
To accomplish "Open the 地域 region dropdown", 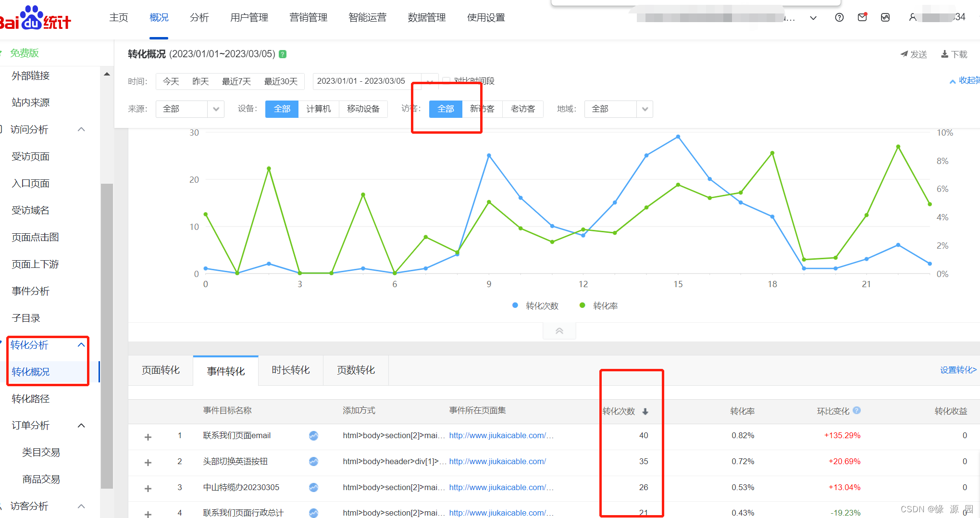I will 619,109.
